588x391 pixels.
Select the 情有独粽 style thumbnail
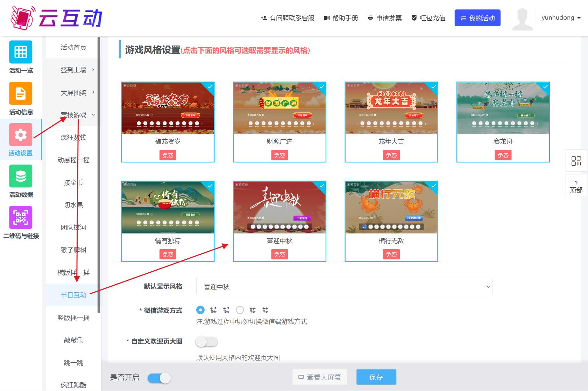point(168,208)
